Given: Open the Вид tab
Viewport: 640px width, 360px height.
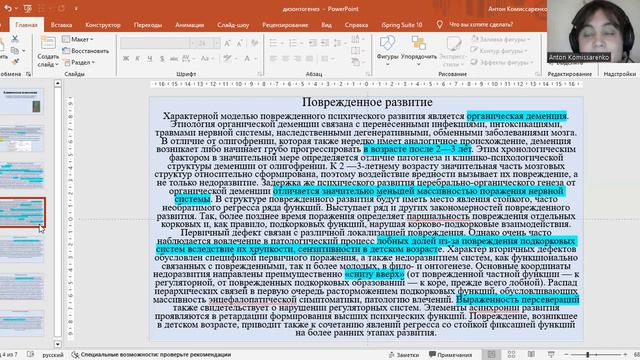Looking at the screenshot, I should (x=326, y=25).
